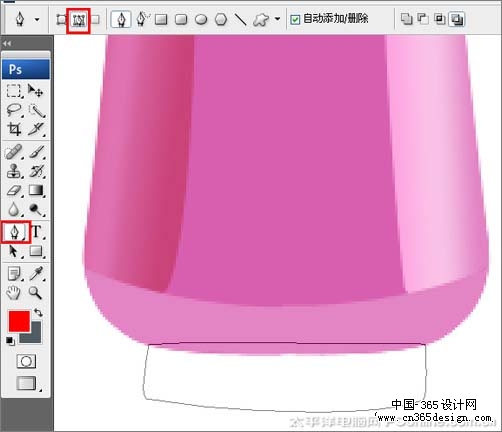This screenshot has width=502, height=432.
Task: Select the Rectangle shape tool in toolbox
Action: pos(36,251)
